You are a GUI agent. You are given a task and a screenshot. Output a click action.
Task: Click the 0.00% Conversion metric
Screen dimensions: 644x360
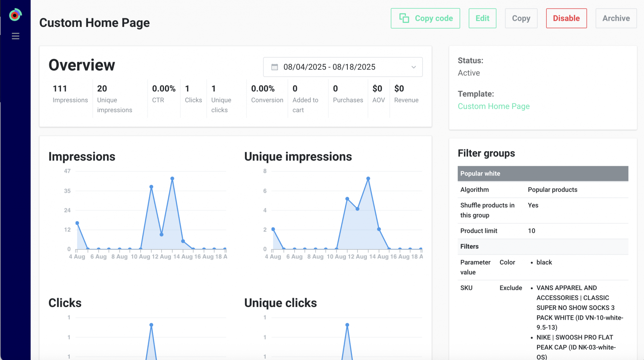[x=267, y=94]
